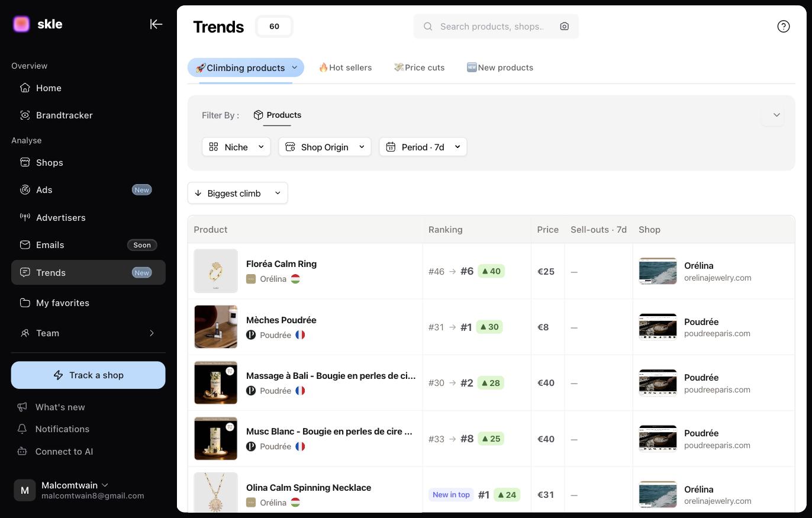Click the box icon beside the Products filter
The width and height of the screenshot is (812, 518).
(258, 115)
